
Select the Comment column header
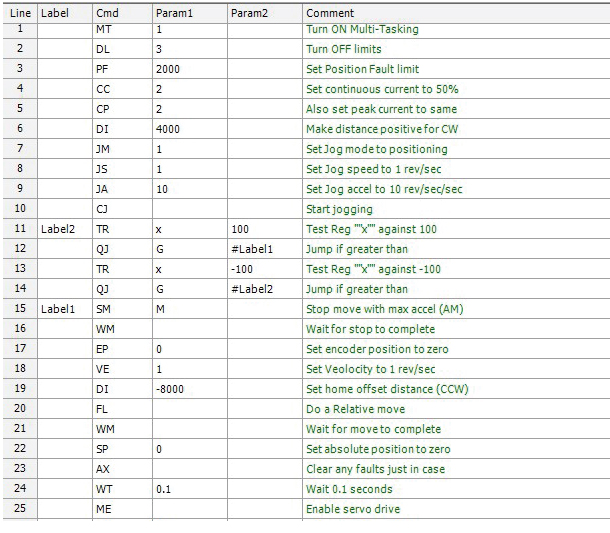456,13
